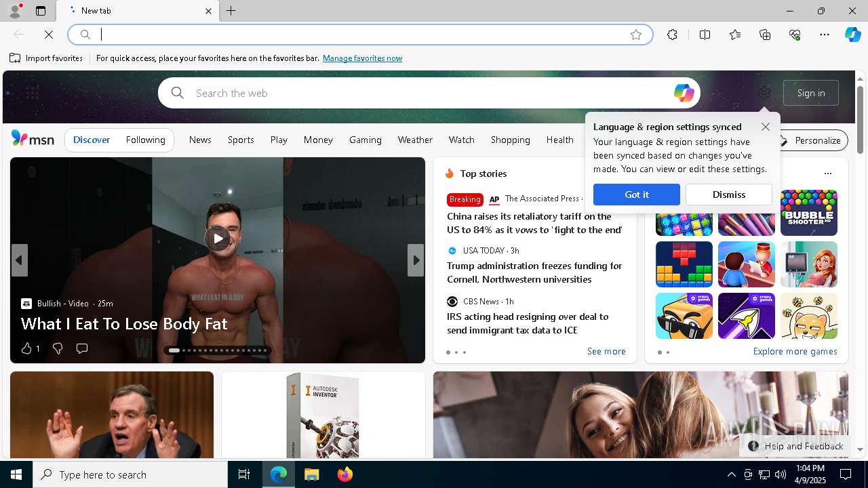
Task: Open the block puzzle game tile
Action: tap(684, 264)
